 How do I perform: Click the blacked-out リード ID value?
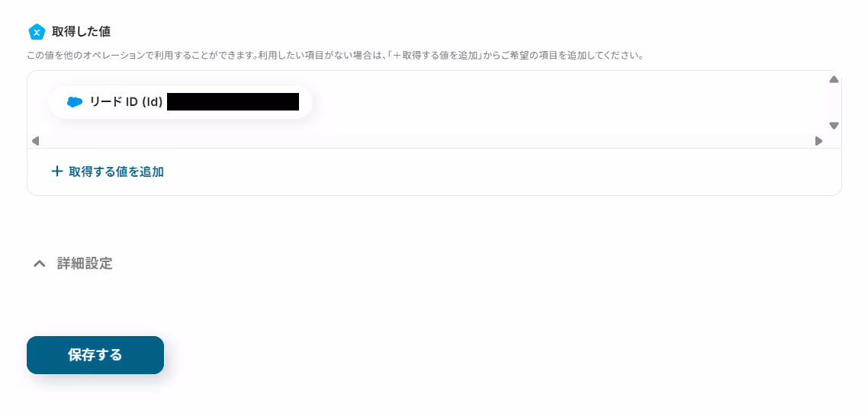233,102
